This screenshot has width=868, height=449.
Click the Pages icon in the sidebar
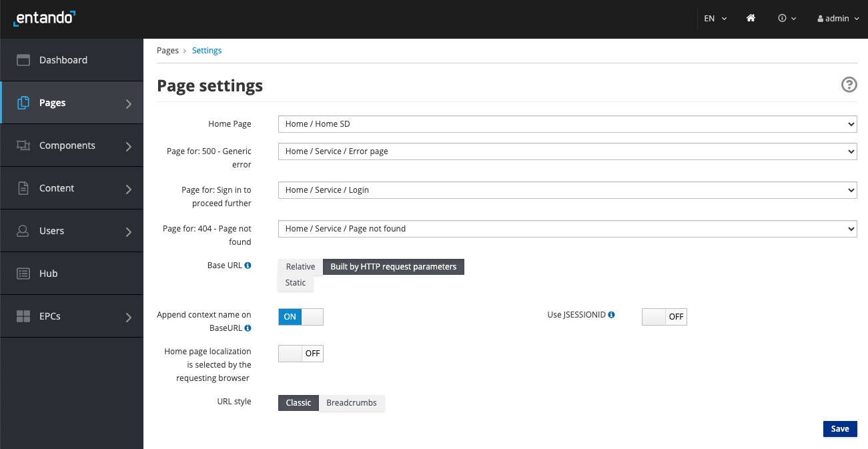[x=23, y=102]
